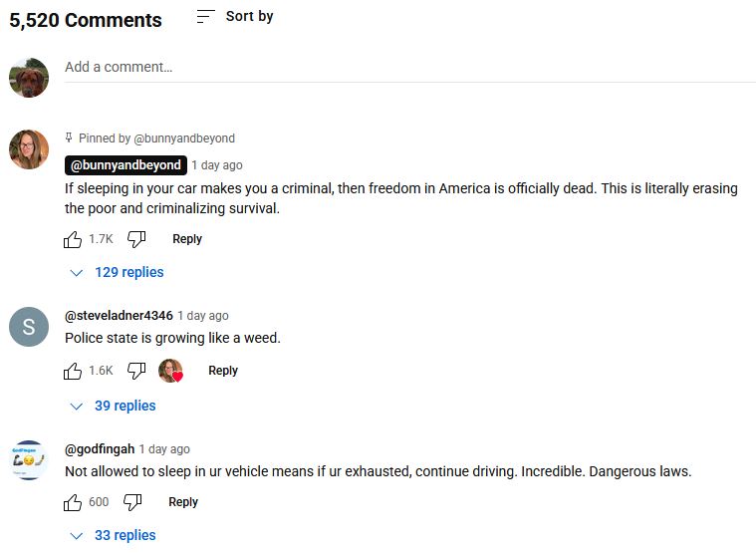Open the @bunnyandbeyond channel badge link
The image size is (756, 553).
point(126,165)
